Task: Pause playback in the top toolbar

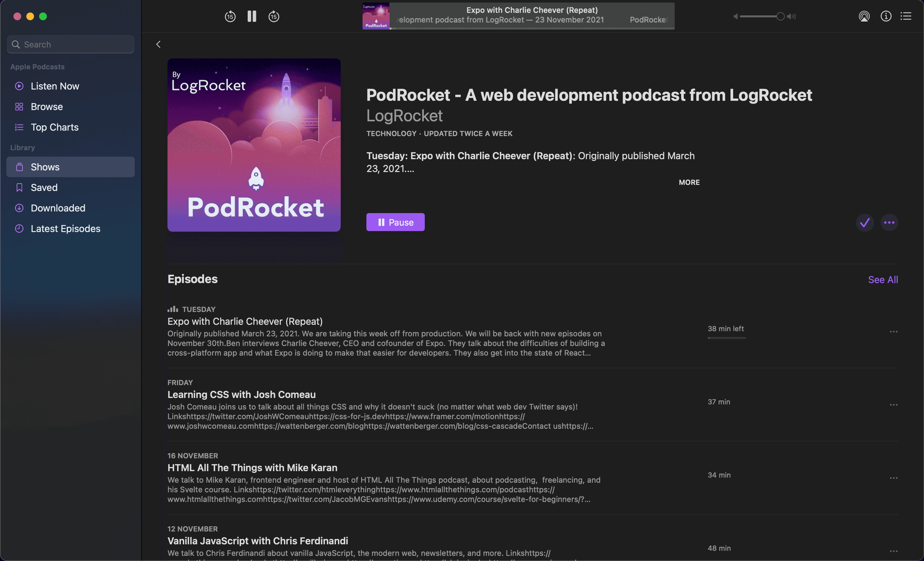Action: (x=252, y=16)
